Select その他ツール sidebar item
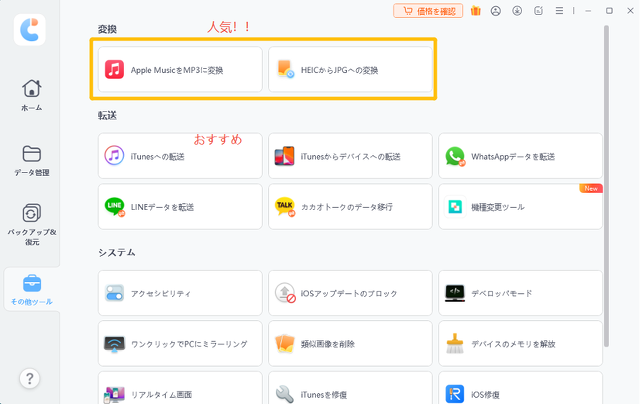 [x=31, y=290]
